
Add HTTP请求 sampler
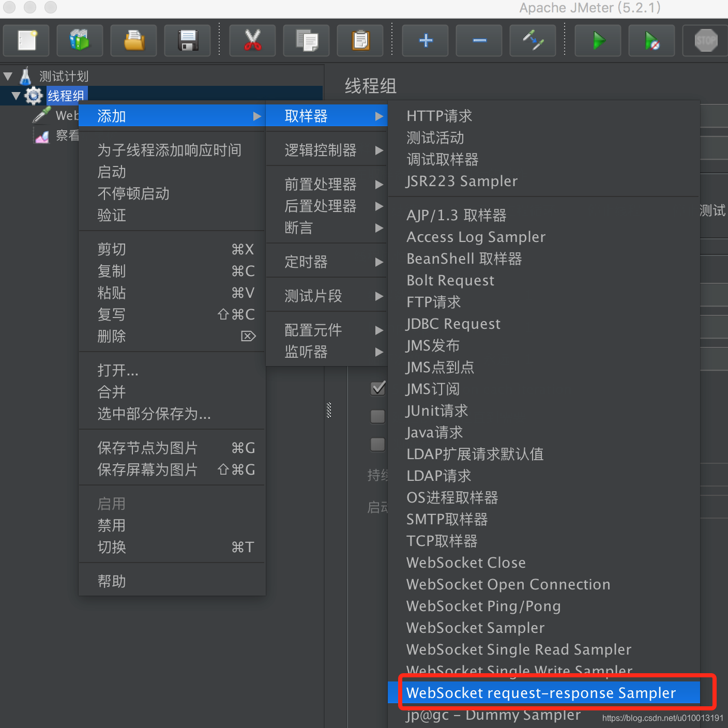point(544,116)
